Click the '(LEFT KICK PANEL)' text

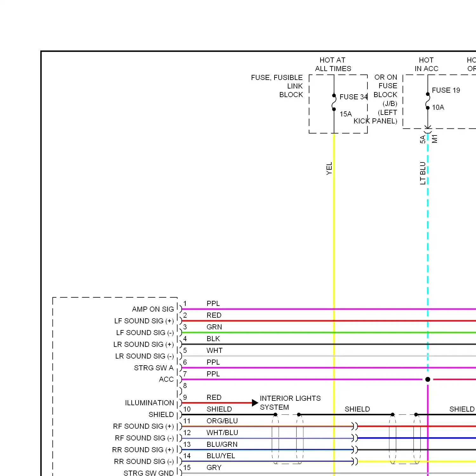tap(375, 117)
